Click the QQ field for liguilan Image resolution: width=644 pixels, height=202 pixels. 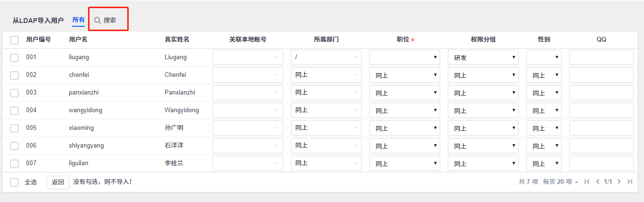coord(601,163)
